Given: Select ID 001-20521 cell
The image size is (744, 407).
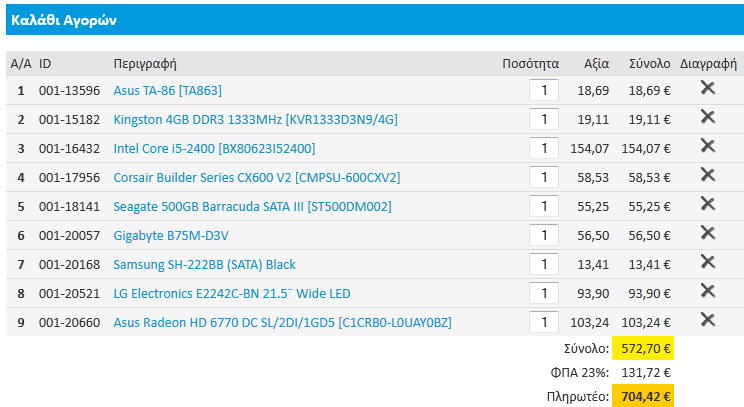Looking at the screenshot, I should (69, 294).
